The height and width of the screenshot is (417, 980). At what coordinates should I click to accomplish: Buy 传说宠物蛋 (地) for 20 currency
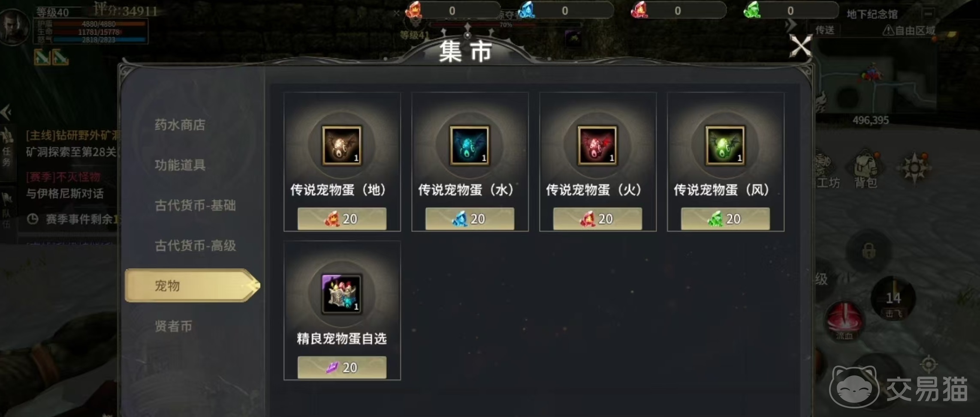342,219
